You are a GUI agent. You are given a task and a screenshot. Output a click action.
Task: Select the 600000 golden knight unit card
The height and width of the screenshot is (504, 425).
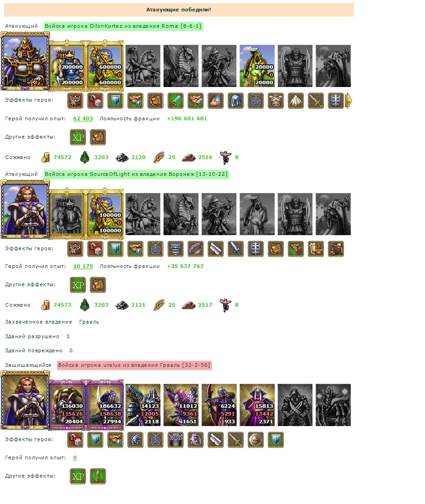(x=105, y=66)
